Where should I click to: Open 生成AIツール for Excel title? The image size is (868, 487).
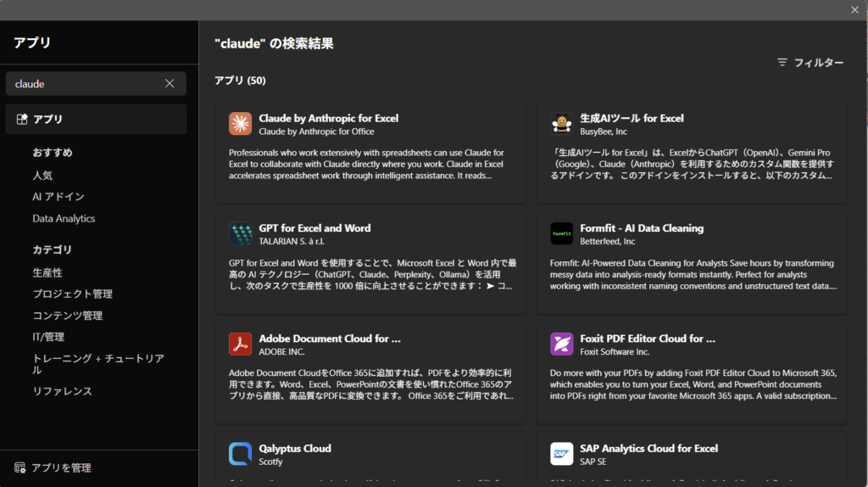tap(632, 118)
